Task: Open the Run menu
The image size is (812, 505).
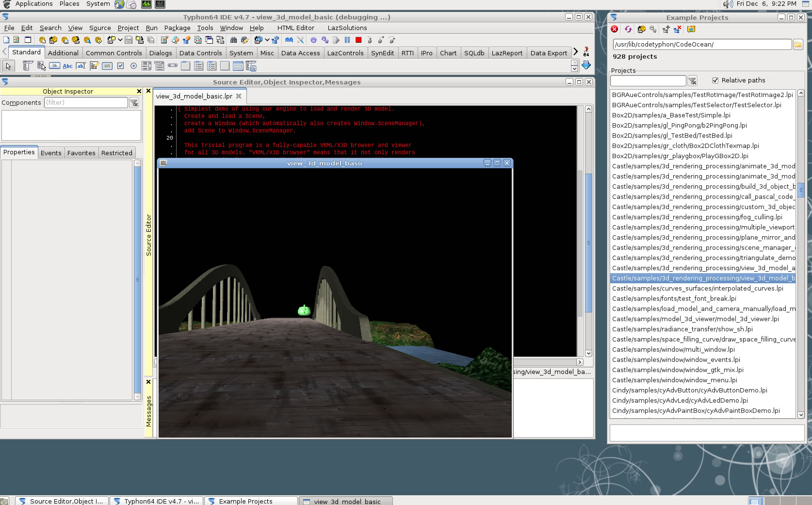Action: (151, 28)
